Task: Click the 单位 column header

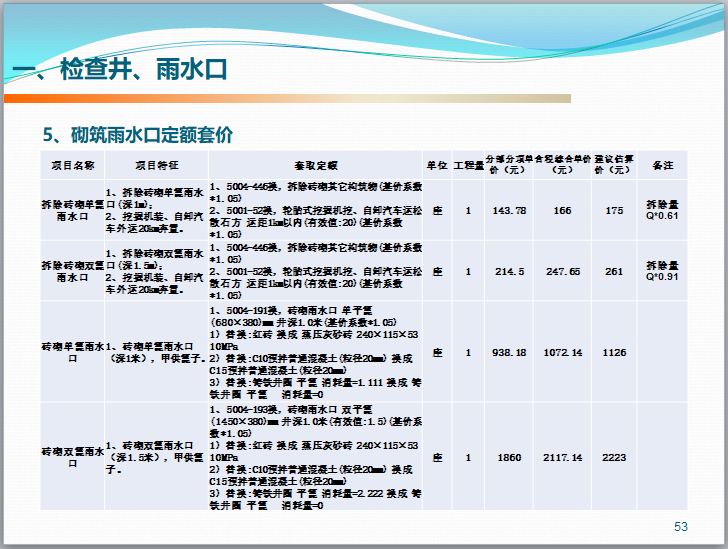Action: tap(437, 165)
